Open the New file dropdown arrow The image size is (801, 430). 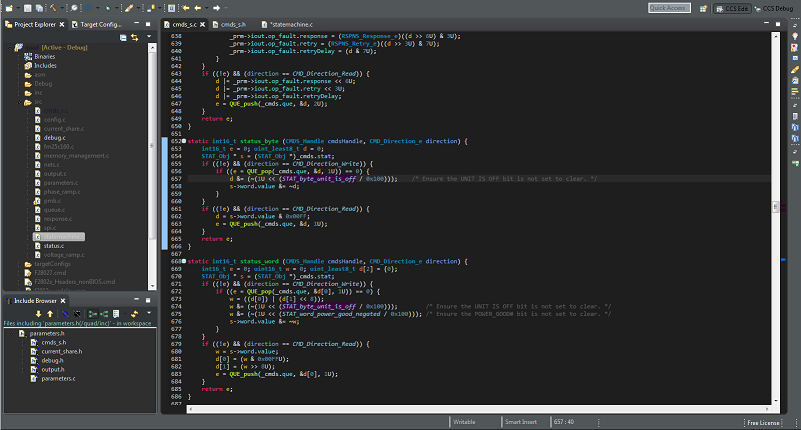coord(17,8)
